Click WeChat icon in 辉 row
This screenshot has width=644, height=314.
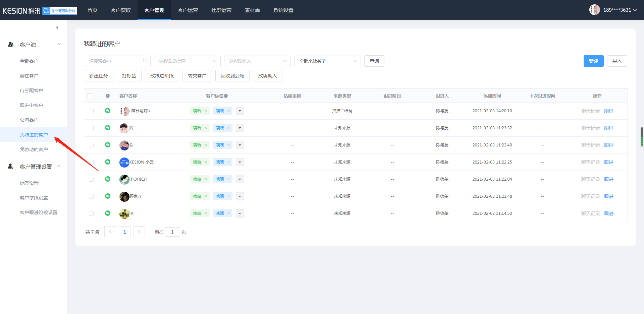coord(108,128)
